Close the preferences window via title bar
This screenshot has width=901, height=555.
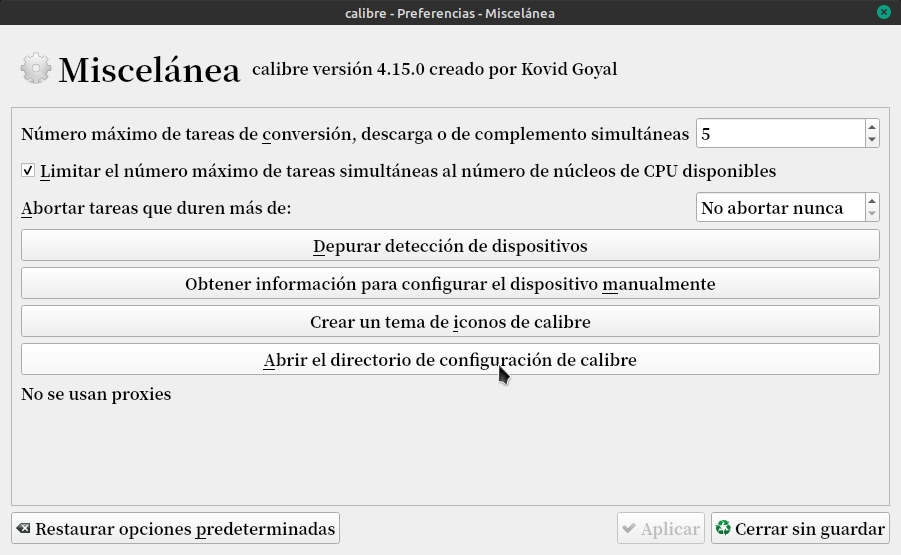pyautogui.click(x=884, y=12)
